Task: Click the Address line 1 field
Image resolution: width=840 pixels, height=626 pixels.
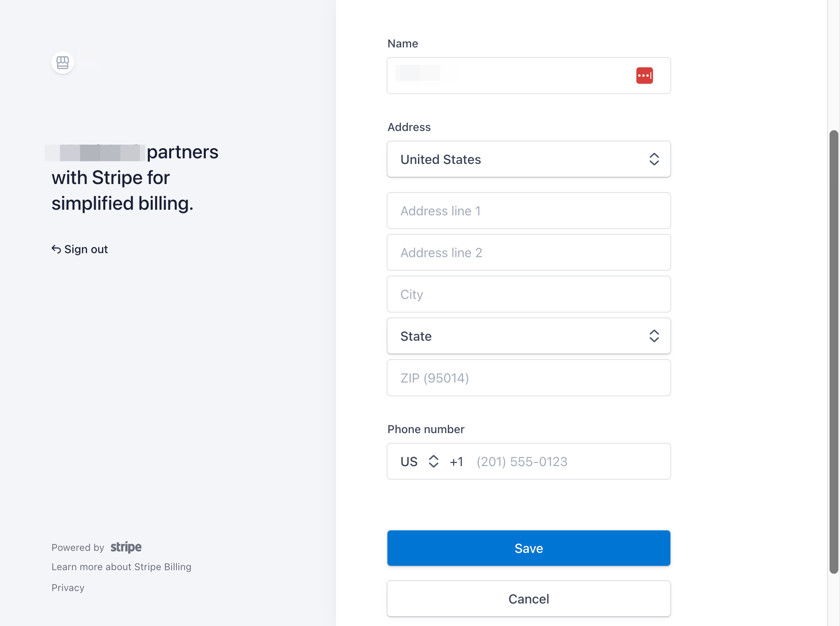Action: pos(529,211)
